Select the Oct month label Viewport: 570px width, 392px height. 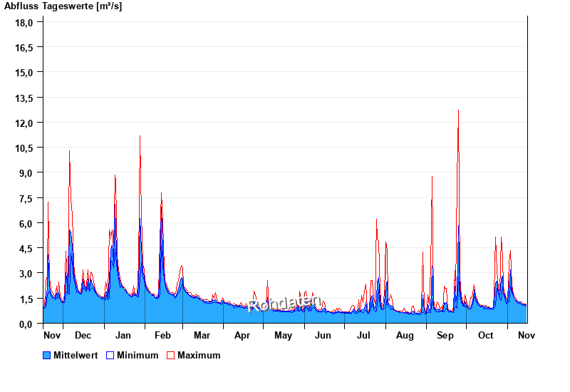click(485, 335)
